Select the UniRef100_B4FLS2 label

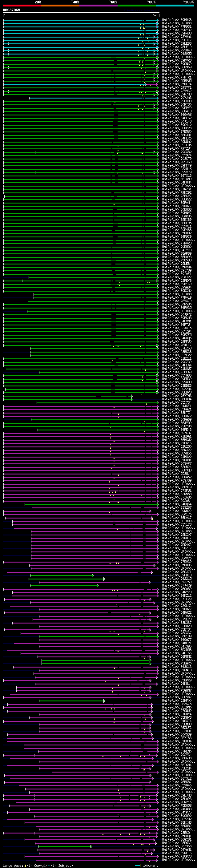coord(177,118)
